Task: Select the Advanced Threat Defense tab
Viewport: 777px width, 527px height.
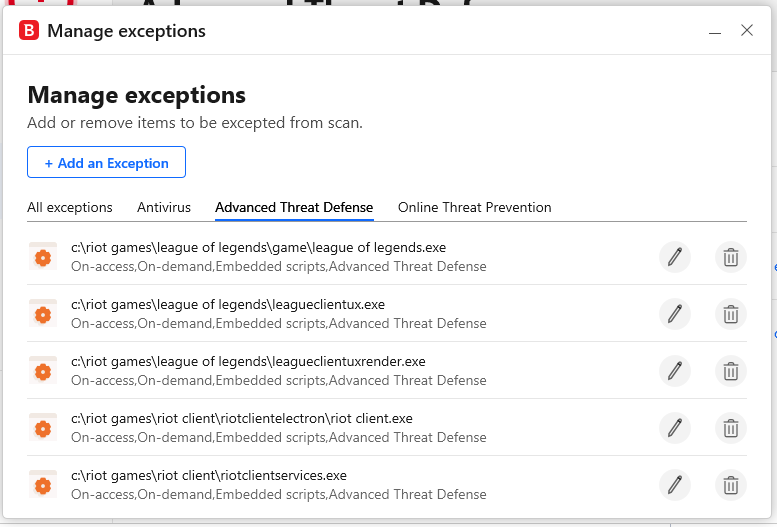Action: (294, 207)
